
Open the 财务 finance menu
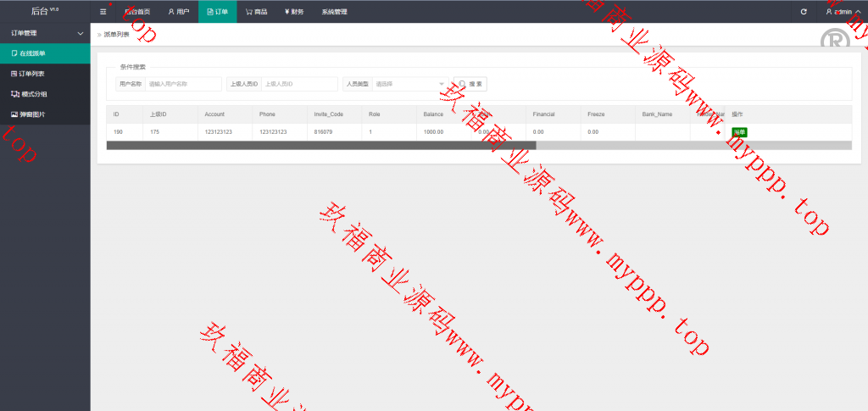(x=293, y=12)
